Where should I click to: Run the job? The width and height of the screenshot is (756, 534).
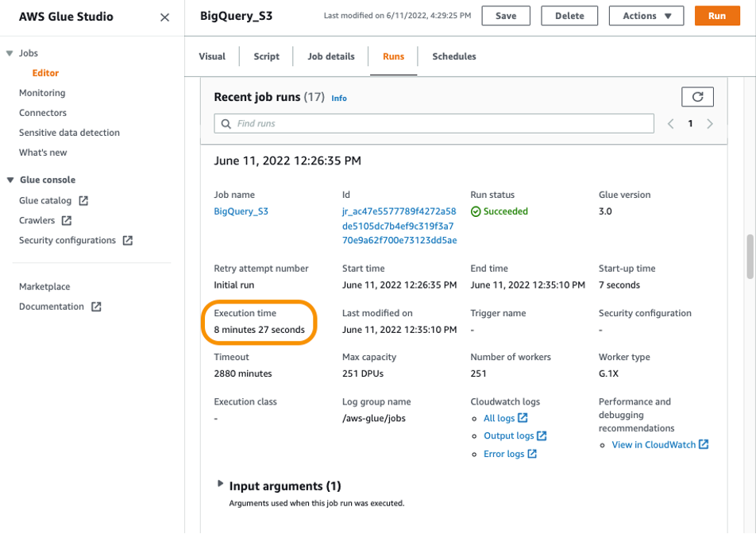click(x=717, y=16)
